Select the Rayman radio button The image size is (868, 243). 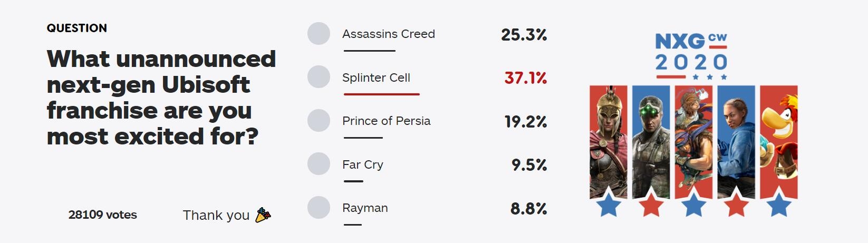click(319, 208)
